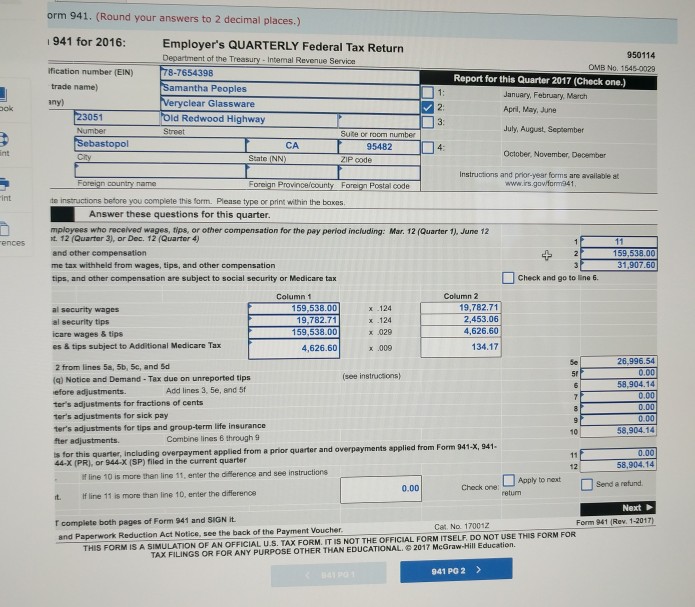
Task: Click the '(see instructions)' text
Action: [x=371, y=376]
